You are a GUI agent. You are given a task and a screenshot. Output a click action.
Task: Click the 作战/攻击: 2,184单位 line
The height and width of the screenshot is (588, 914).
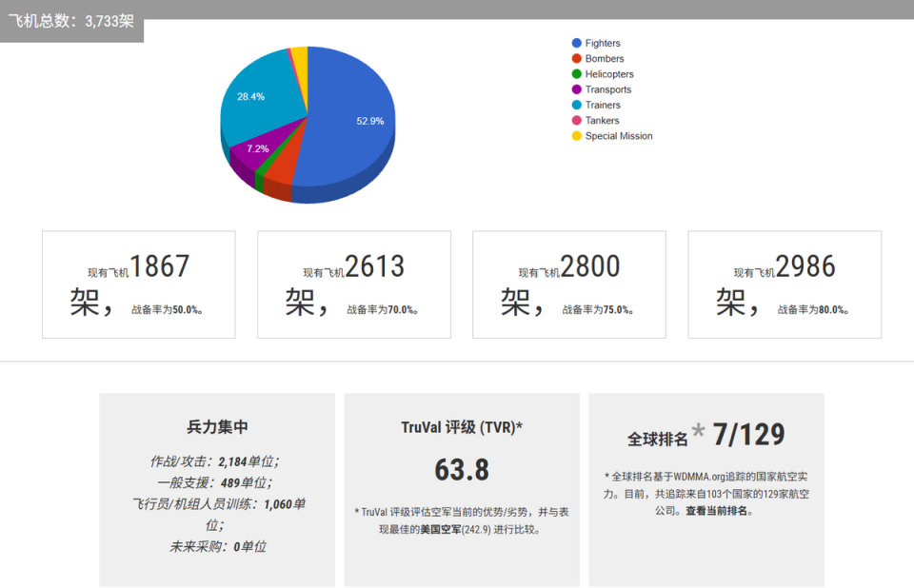click(215, 461)
